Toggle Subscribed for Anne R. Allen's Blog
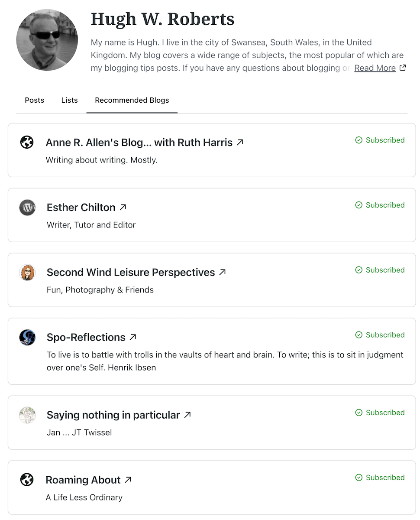 [x=380, y=140]
